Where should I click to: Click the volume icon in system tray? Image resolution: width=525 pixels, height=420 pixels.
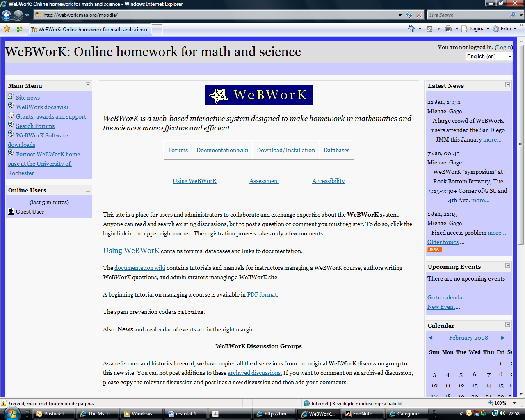pyautogui.click(x=502, y=413)
